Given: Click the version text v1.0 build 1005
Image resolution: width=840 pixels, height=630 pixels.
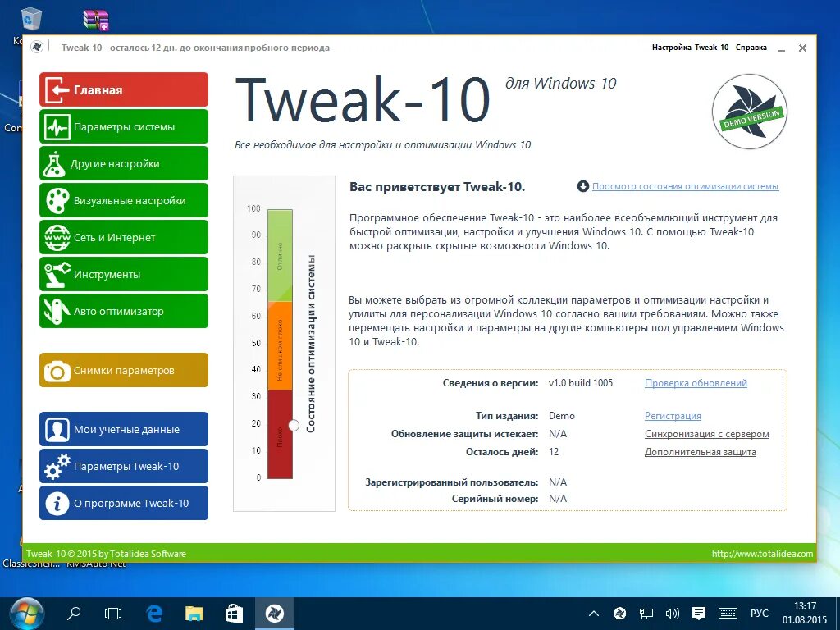Looking at the screenshot, I should click(x=581, y=383).
